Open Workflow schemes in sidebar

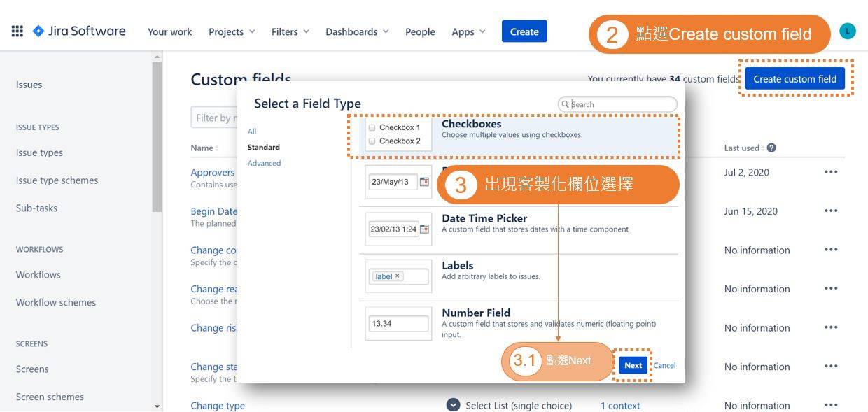(x=56, y=302)
